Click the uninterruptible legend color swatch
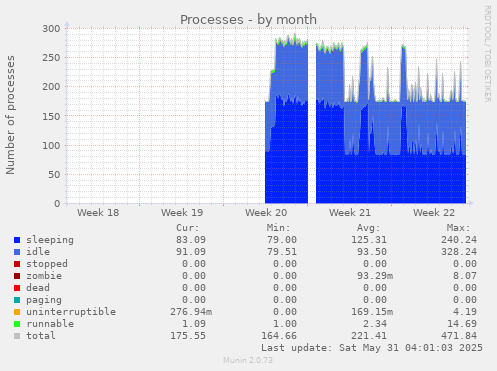The width and height of the screenshot is (497, 371). [17, 312]
